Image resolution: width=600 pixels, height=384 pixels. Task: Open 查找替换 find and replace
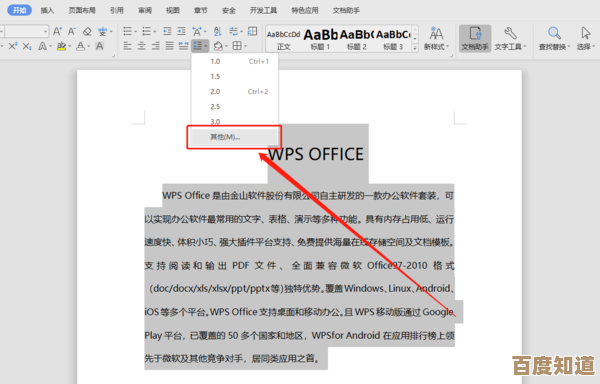(554, 39)
